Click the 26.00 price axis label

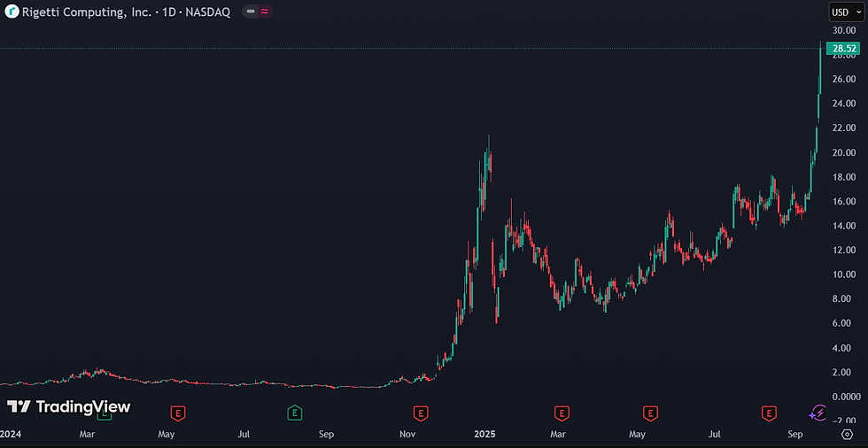coord(845,79)
